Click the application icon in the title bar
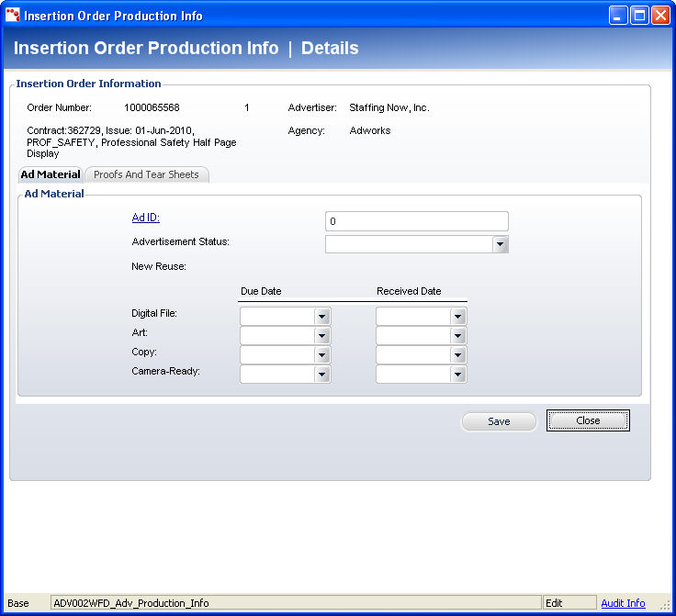The width and height of the screenshot is (676, 616). (x=13, y=16)
